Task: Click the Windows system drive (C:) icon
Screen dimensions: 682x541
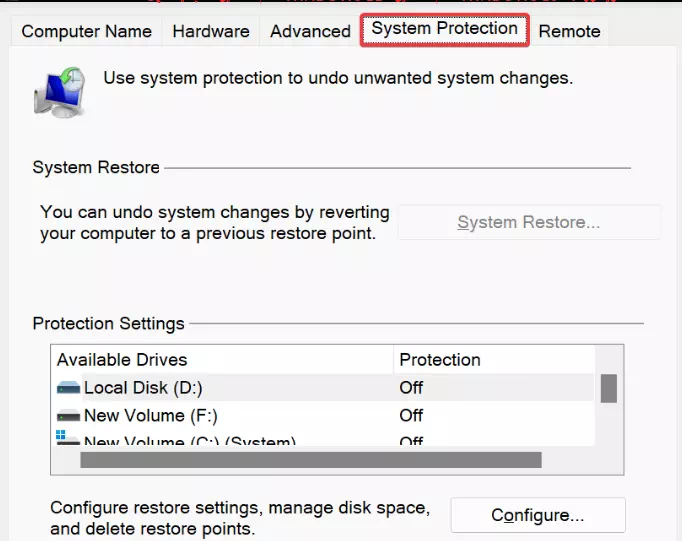Action: (68, 437)
